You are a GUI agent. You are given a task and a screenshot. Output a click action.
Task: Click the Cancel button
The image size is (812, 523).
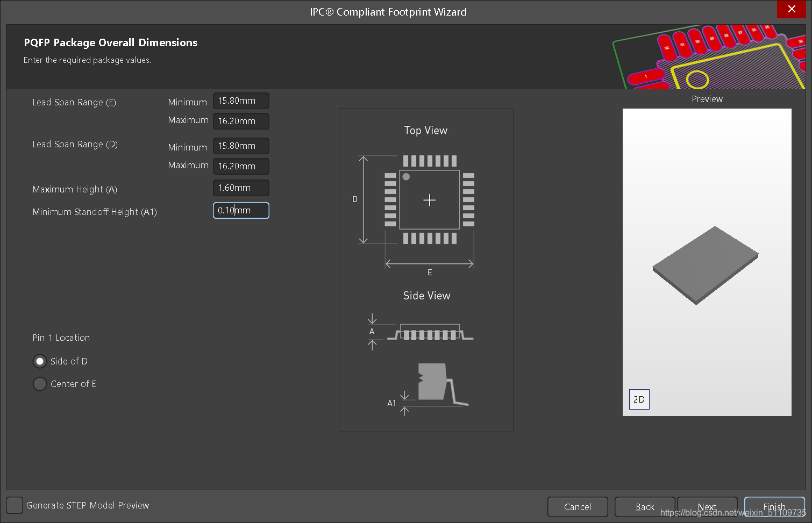point(578,507)
